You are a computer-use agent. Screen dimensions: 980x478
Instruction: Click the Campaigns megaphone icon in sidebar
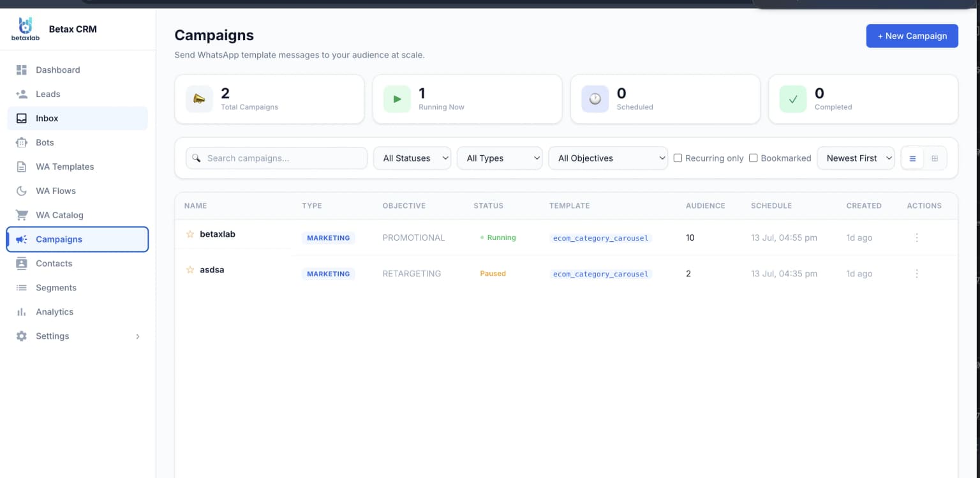click(x=22, y=239)
